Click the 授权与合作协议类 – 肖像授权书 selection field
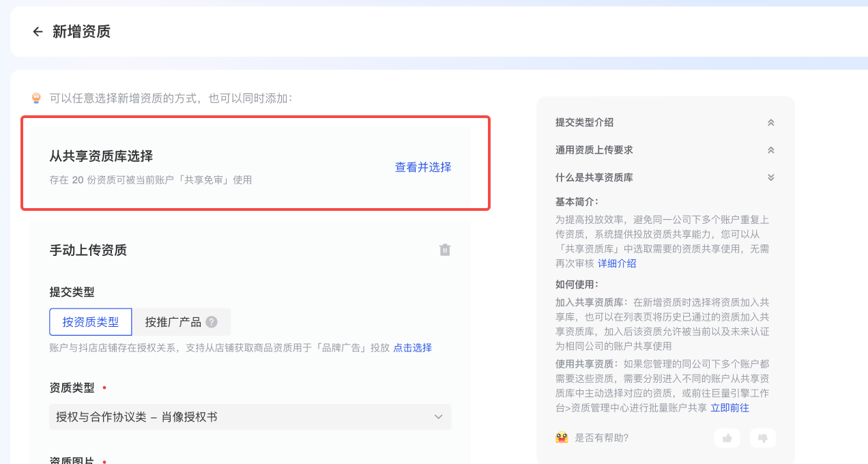Screen dimensions: 868x464 (239, 417)
